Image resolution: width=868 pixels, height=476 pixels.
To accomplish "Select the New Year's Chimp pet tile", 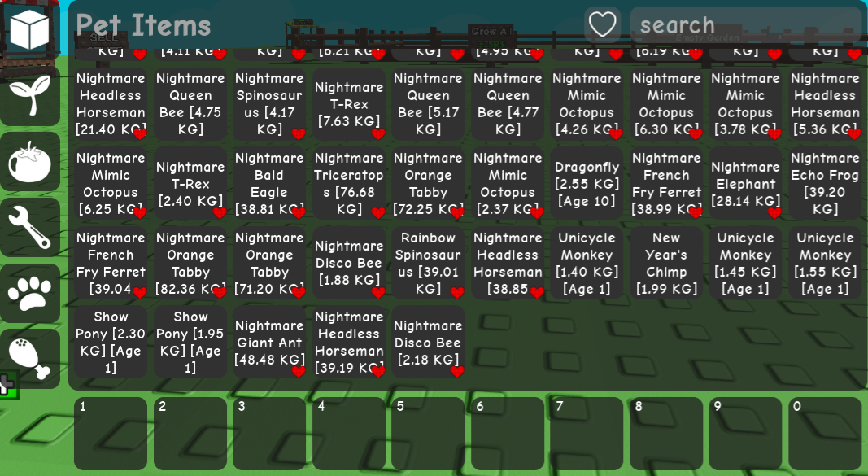I will [666, 263].
